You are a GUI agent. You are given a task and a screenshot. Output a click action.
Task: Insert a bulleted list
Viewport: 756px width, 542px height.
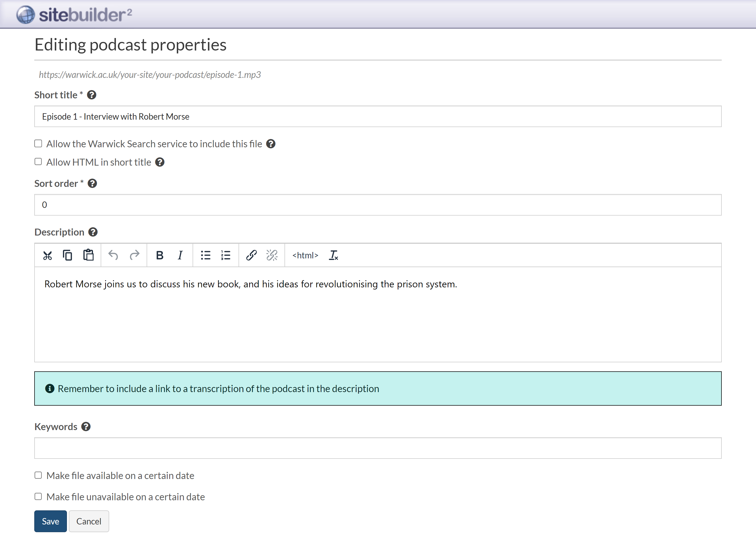click(206, 255)
